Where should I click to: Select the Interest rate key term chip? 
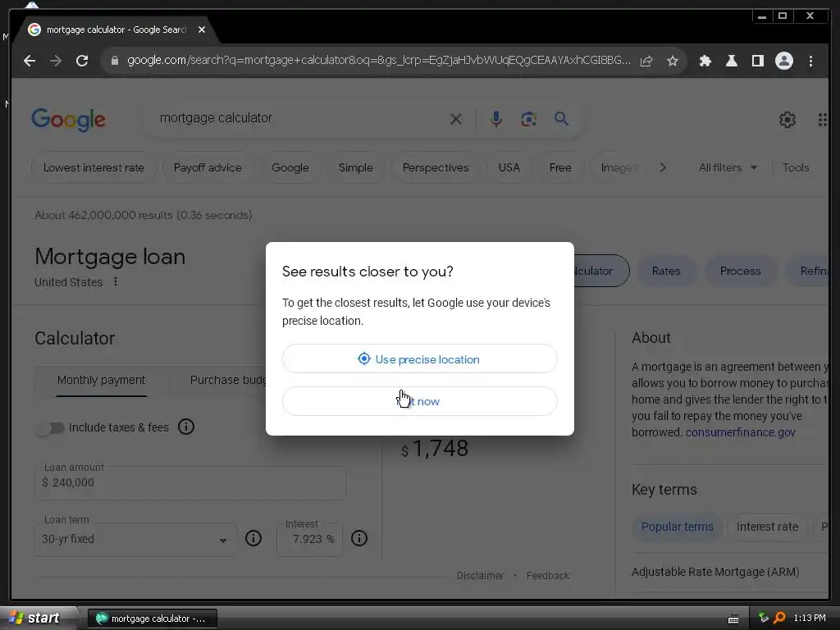[x=767, y=527]
